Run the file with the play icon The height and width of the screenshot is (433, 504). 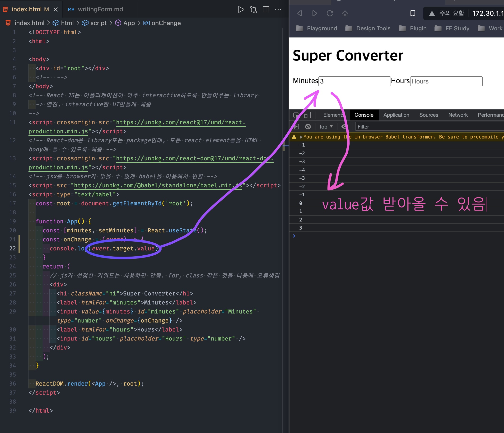(241, 9)
